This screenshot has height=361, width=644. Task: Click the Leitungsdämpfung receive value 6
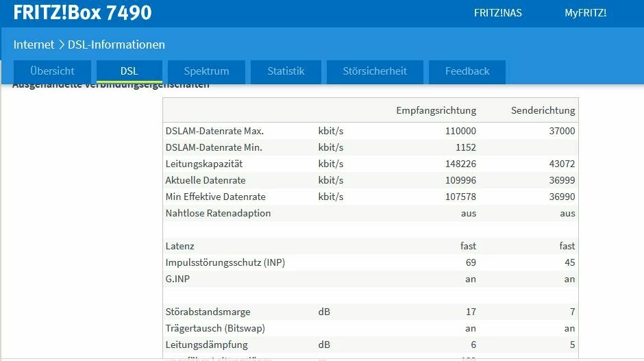[473, 345]
